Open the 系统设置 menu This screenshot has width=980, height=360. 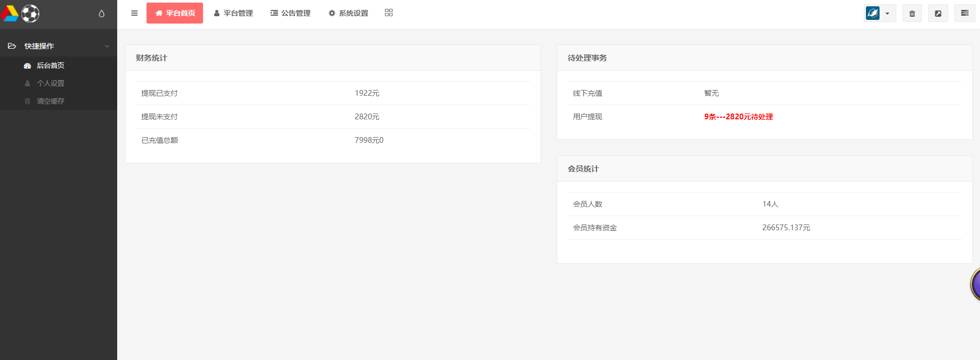[x=348, y=13]
